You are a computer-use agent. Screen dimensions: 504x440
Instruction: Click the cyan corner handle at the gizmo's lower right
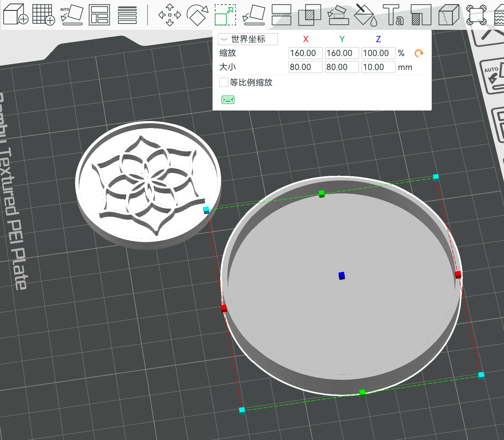point(481,375)
